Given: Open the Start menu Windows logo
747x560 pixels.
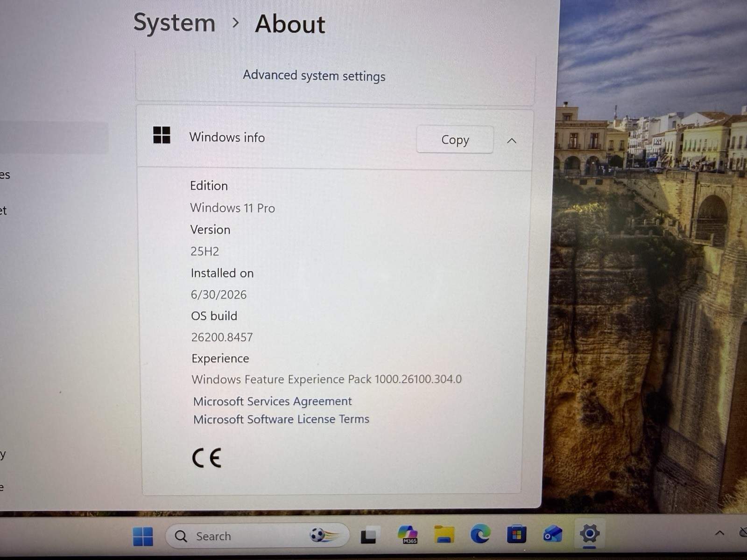Looking at the screenshot, I should pos(143,536).
